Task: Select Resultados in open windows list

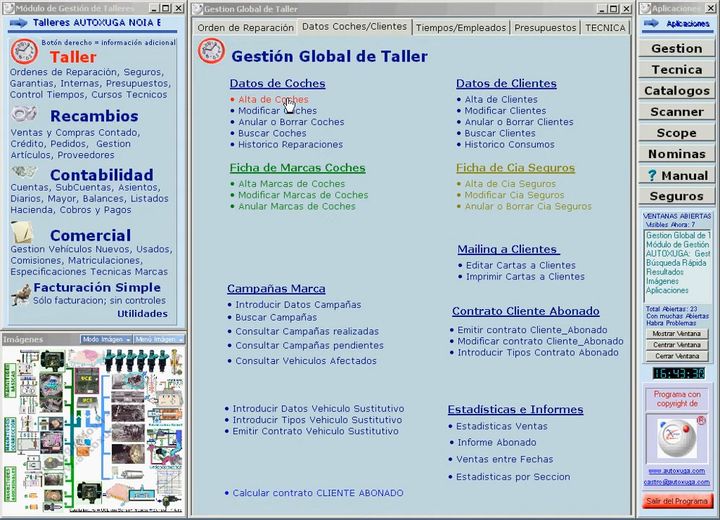Action: click(x=664, y=272)
